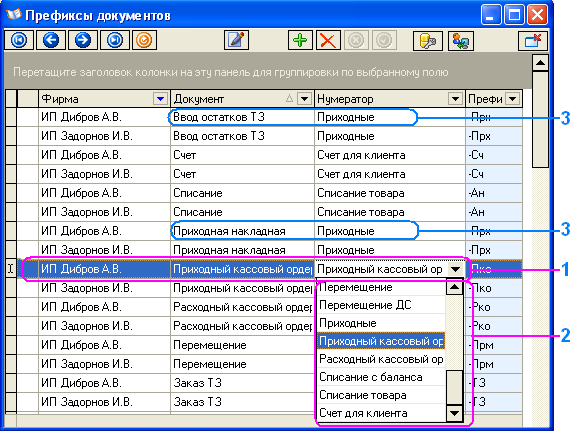Screen dimensions: 575x431
Task: Go to first record navigation icon
Action: pos(19,40)
